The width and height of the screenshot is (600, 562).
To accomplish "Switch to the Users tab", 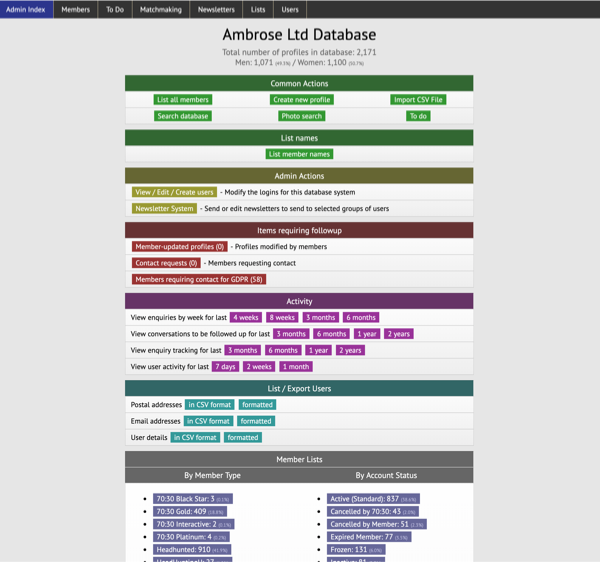I will coord(290,10).
